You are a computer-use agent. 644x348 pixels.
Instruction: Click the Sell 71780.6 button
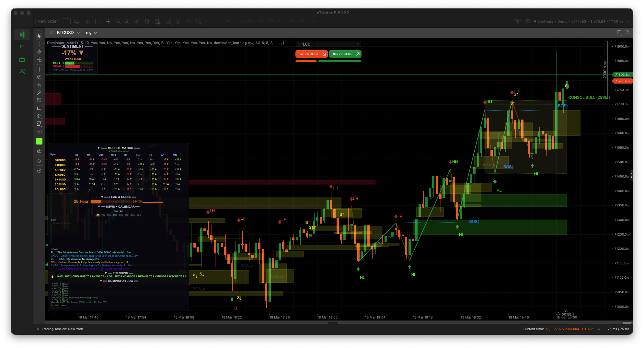311,54
